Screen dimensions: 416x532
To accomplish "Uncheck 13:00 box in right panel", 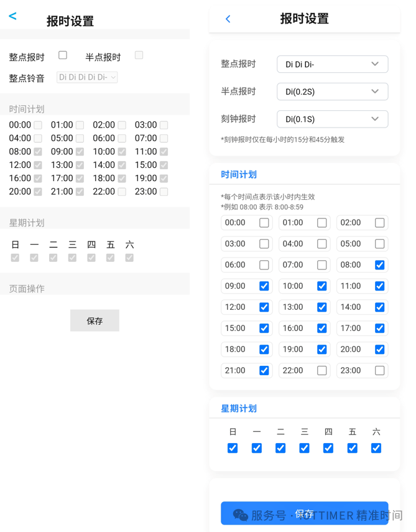I will (321, 307).
